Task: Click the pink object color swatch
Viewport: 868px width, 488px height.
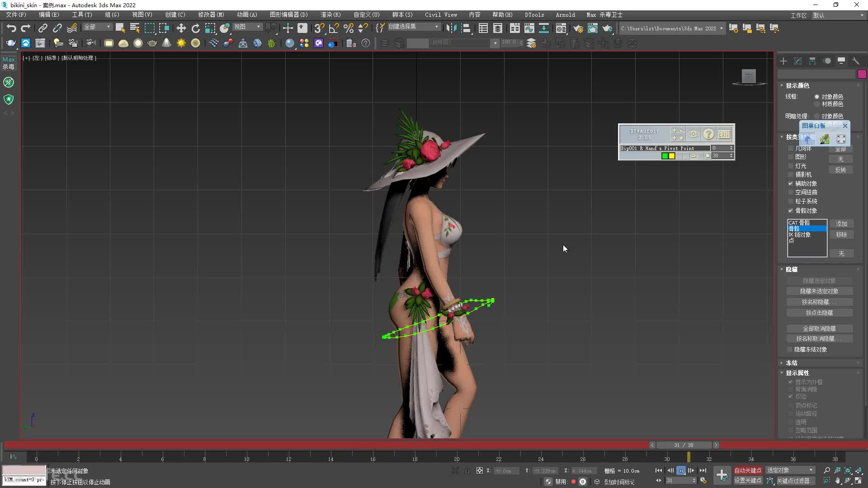Action: (x=862, y=74)
